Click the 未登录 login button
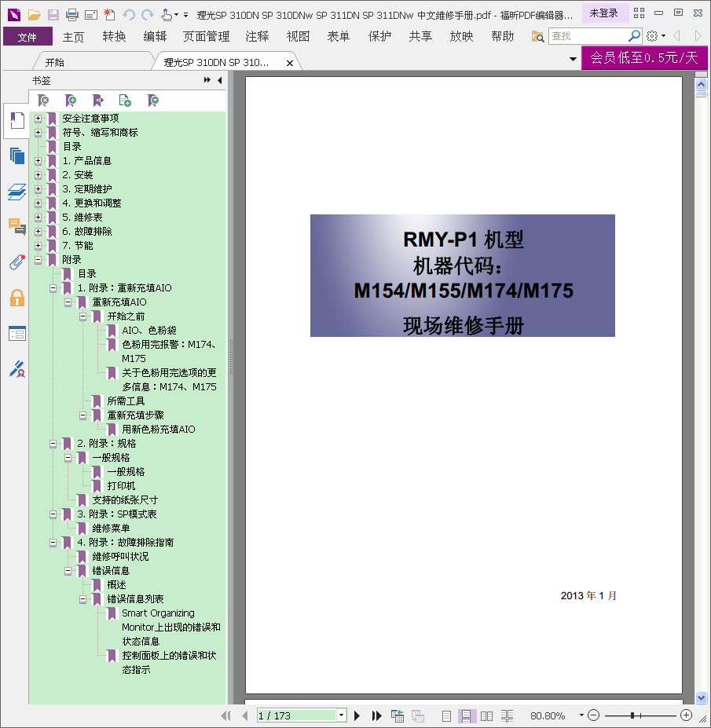 tap(603, 13)
